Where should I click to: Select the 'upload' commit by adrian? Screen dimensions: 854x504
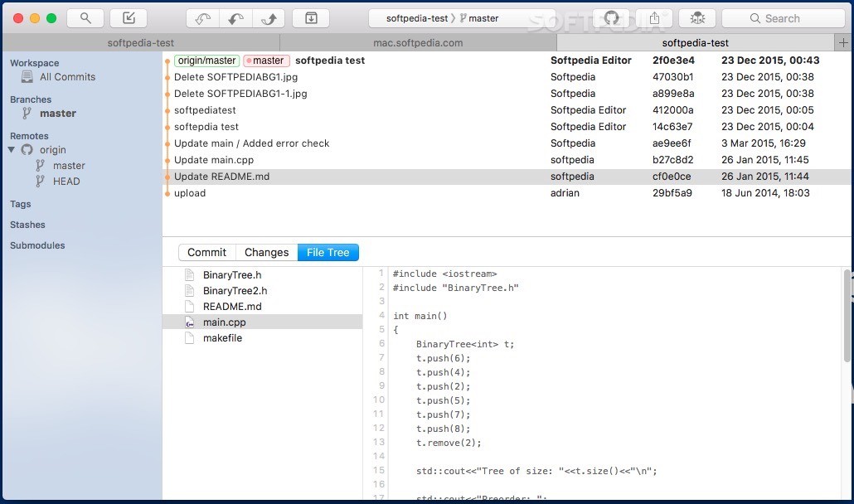(507, 193)
